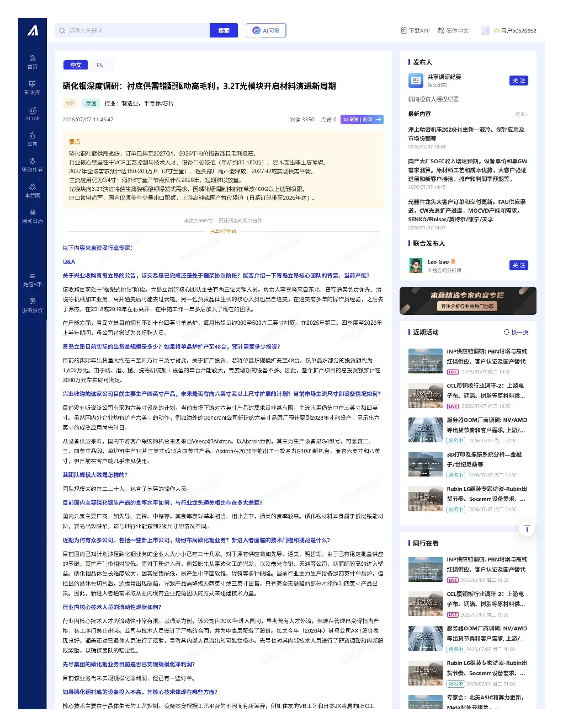The width and height of the screenshot is (563, 728).
Task: Click the 行业: 制造业, 半导体/芯片 text
Action: tap(139, 103)
